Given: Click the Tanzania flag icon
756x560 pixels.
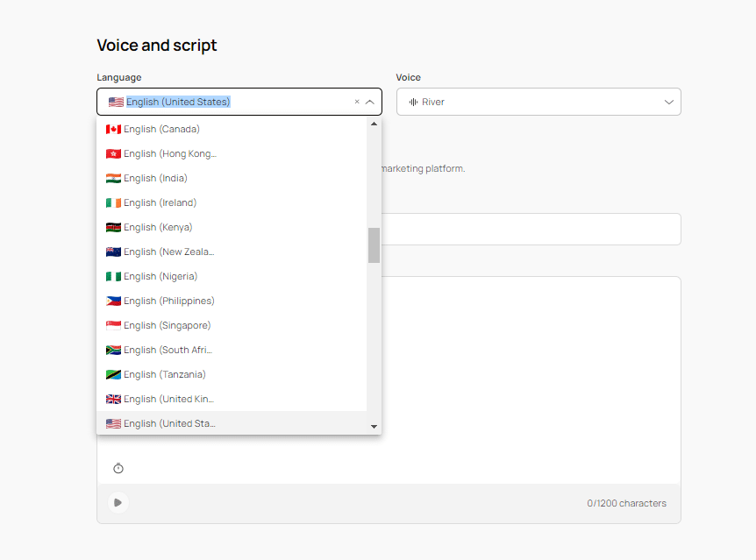Looking at the screenshot, I should pos(113,374).
